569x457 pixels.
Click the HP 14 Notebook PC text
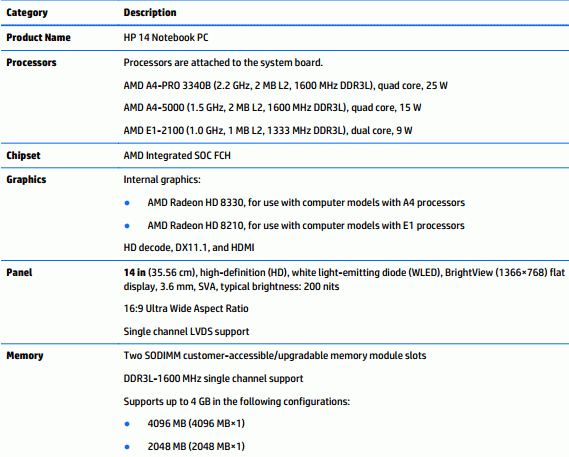click(166, 37)
